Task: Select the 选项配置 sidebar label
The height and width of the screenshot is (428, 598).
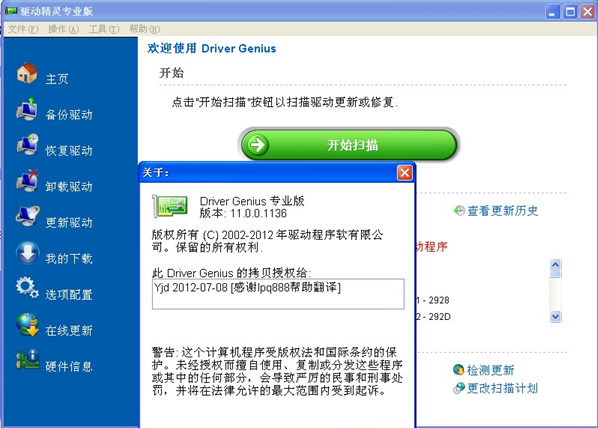Action: pos(69,294)
